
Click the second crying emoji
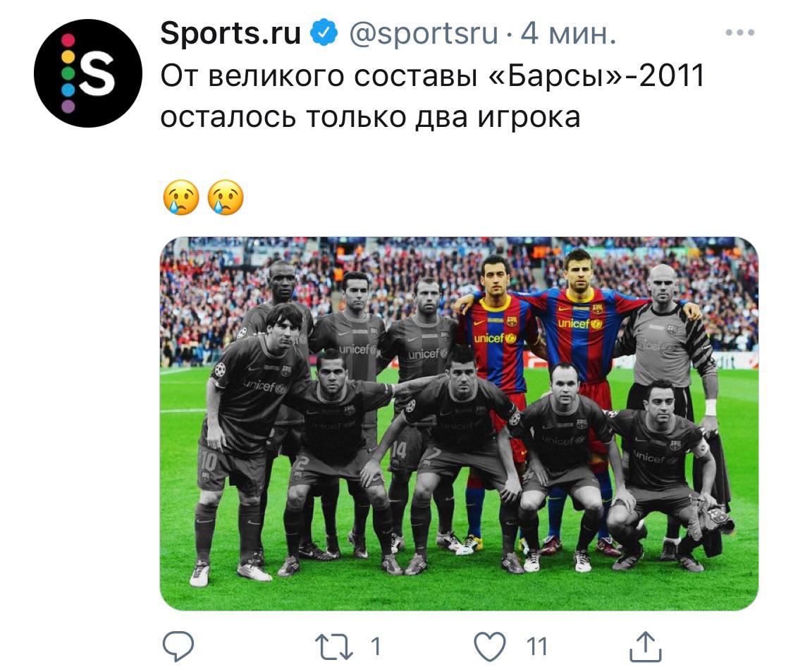point(226,197)
